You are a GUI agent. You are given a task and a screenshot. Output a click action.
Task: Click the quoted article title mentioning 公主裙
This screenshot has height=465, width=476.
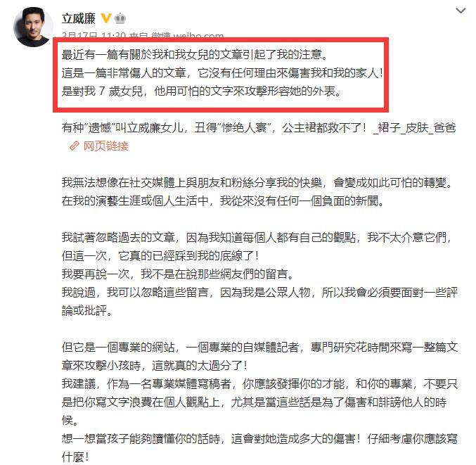click(x=259, y=128)
